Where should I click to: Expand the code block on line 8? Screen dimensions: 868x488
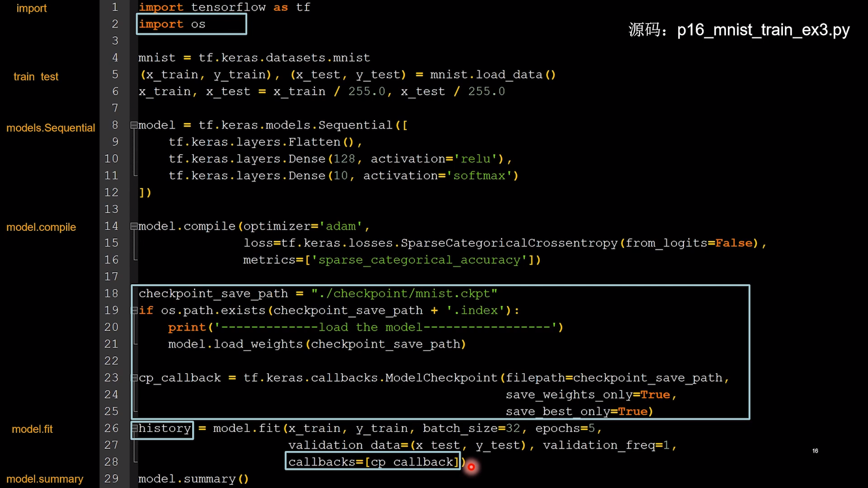[x=133, y=125]
